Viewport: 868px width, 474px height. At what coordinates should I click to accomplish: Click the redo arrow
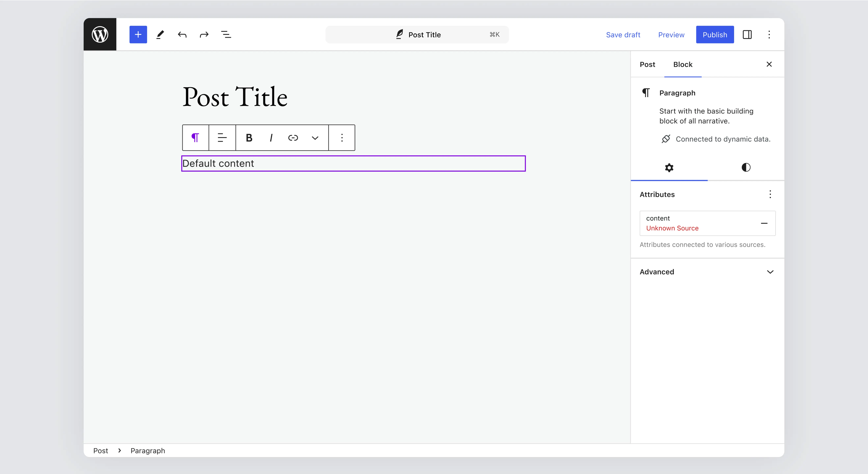(x=204, y=34)
